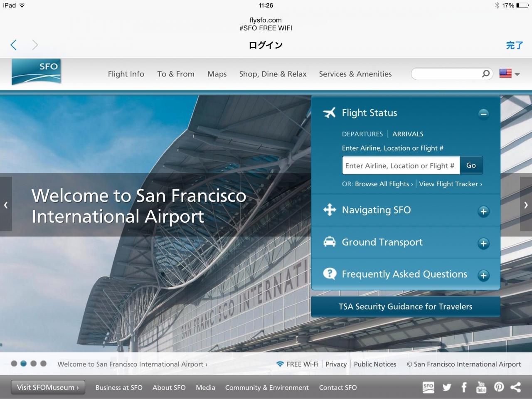Expand the Ground Transport section
Screen dimensions: 532x399
pos(483,243)
